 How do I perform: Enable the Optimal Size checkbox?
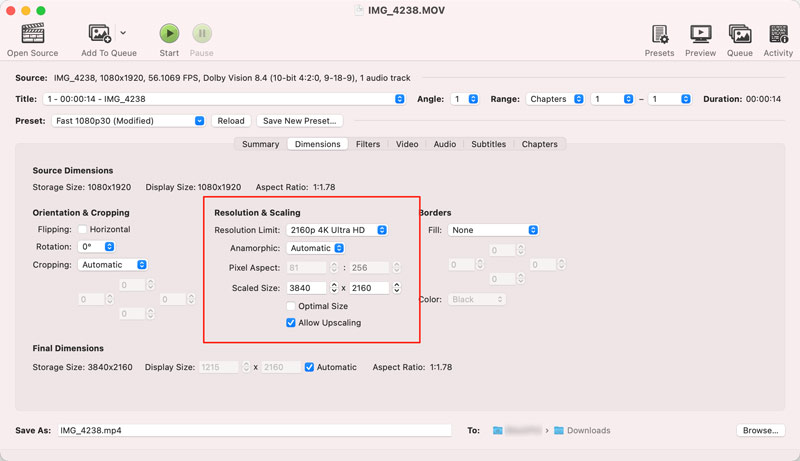pos(291,307)
